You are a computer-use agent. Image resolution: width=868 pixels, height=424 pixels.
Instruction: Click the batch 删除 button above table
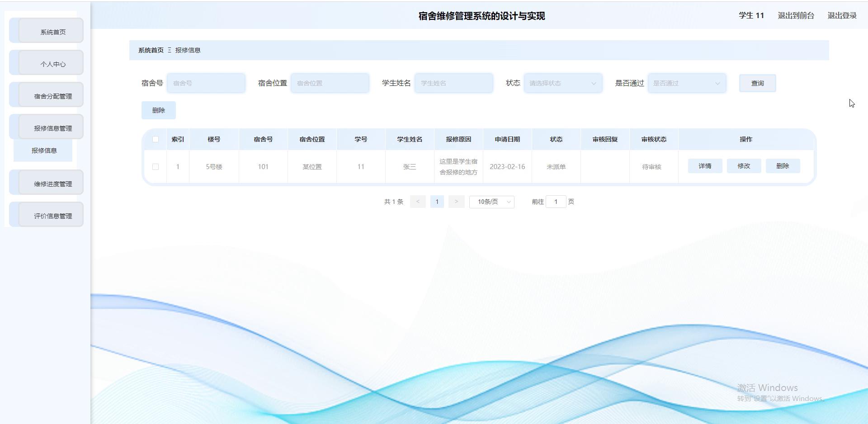point(159,110)
